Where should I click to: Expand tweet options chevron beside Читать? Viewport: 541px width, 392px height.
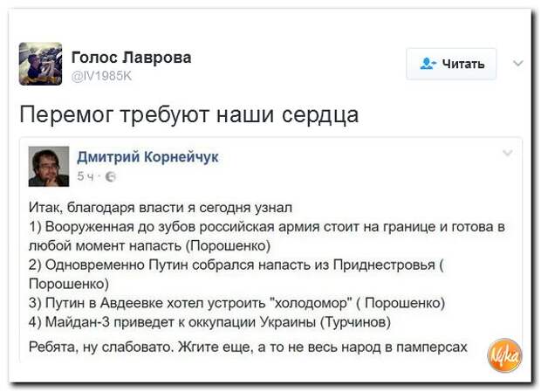coord(518,64)
